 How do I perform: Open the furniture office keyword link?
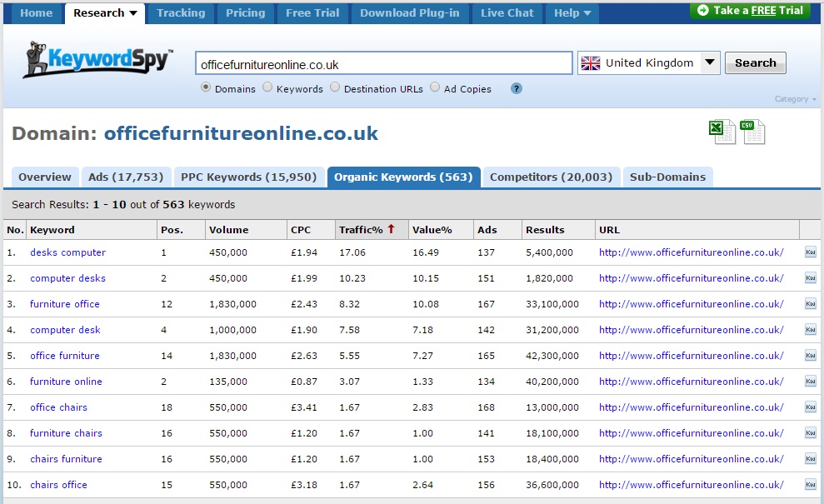point(65,304)
